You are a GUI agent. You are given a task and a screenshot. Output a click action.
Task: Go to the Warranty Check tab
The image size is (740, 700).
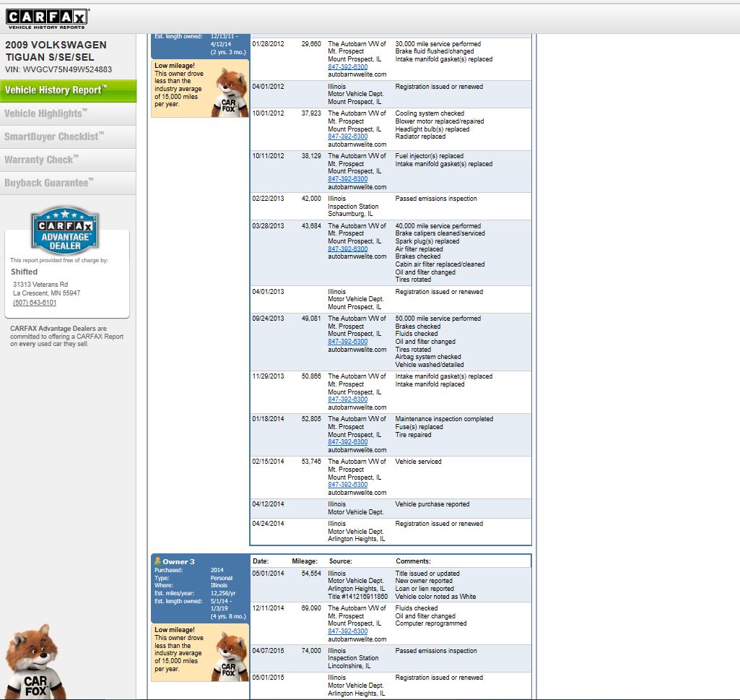[x=68, y=160]
